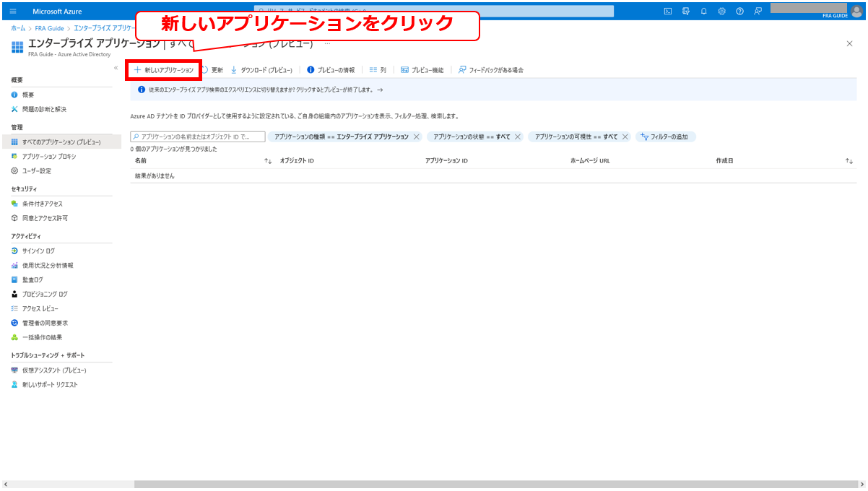
Task: Open サインイン ログ in the sidebar
Action: (x=38, y=251)
